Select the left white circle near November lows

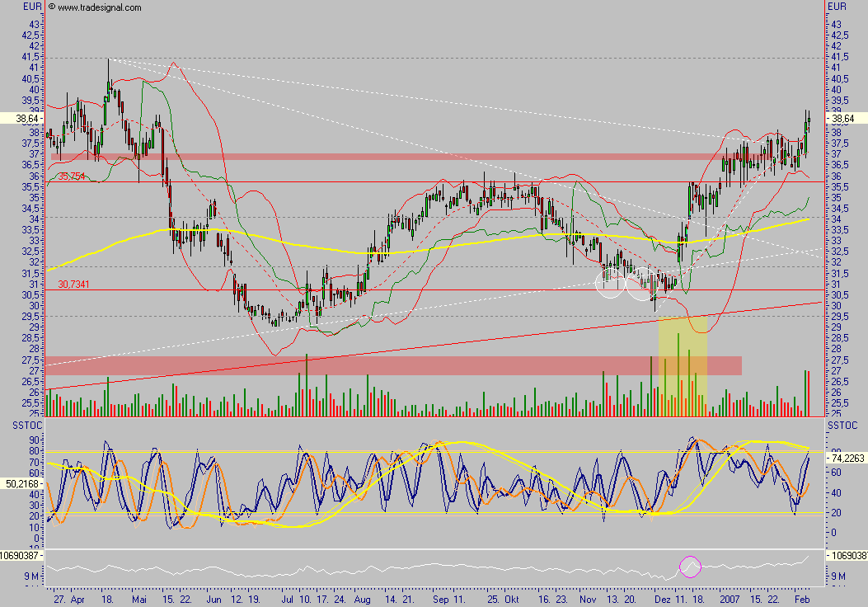click(x=610, y=284)
